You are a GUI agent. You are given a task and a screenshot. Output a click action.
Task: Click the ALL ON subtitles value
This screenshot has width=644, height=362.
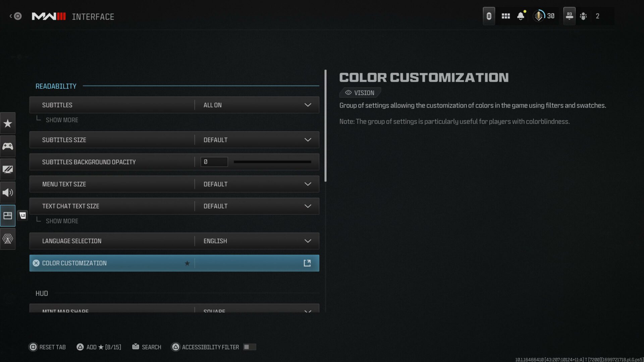pyautogui.click(x=212, y=105)
